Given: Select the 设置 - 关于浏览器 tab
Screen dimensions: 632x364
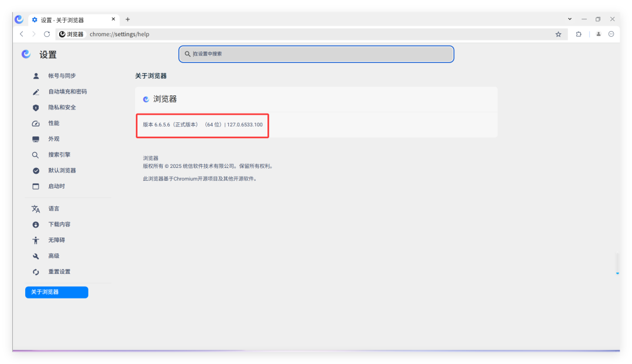Looking at the screenshot, I should pyautogui.click(x=73, y=20).
